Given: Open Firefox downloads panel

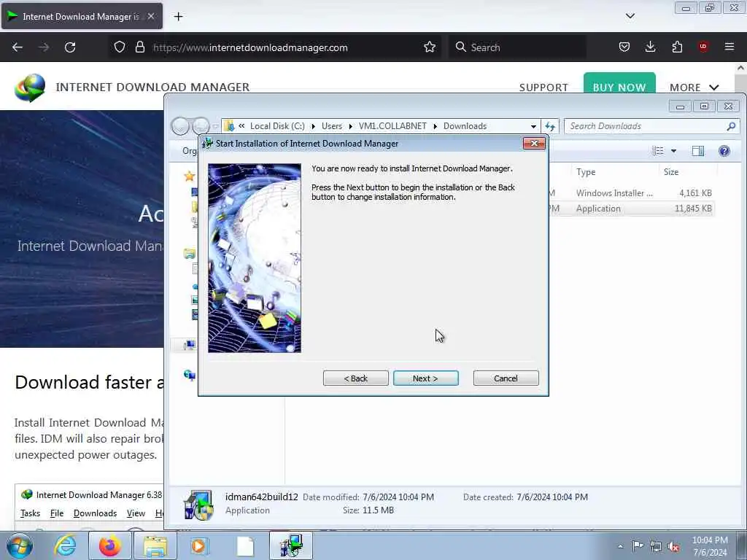Looking at the screenshot, I should (650, 47).
